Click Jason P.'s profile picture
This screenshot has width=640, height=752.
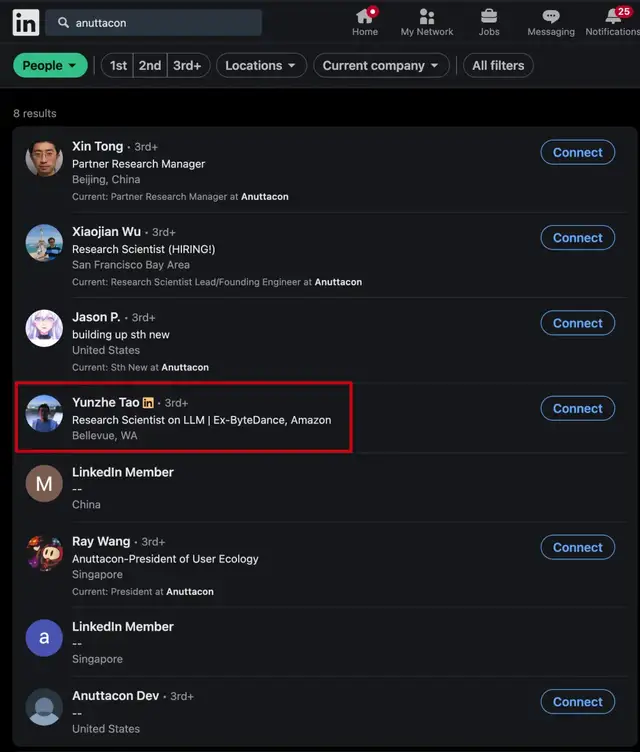click(44, 328)
